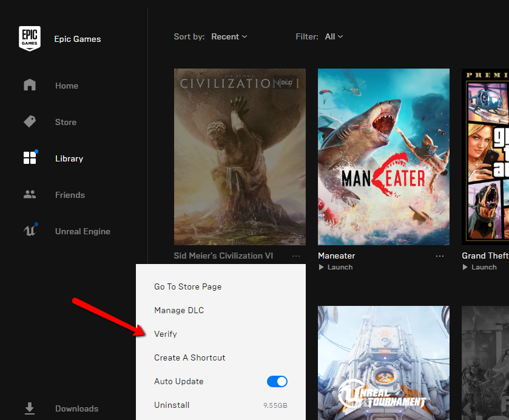The image size is (509, 420).
Task: Select Go To Store Page menu entry
Action: pos(188,286)
